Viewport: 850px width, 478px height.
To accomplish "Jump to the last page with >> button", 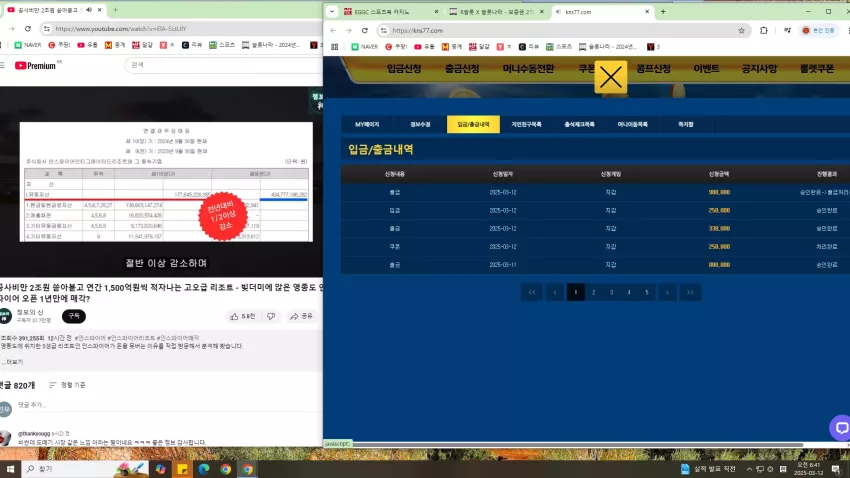I will pos(690,293).
